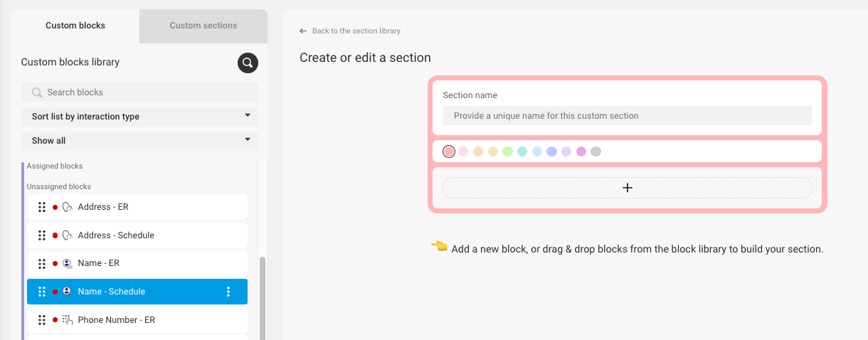Select the lavender color swatch
This screenshot has height=340, width=868.
pyautogui.click(x=566, y=152)
